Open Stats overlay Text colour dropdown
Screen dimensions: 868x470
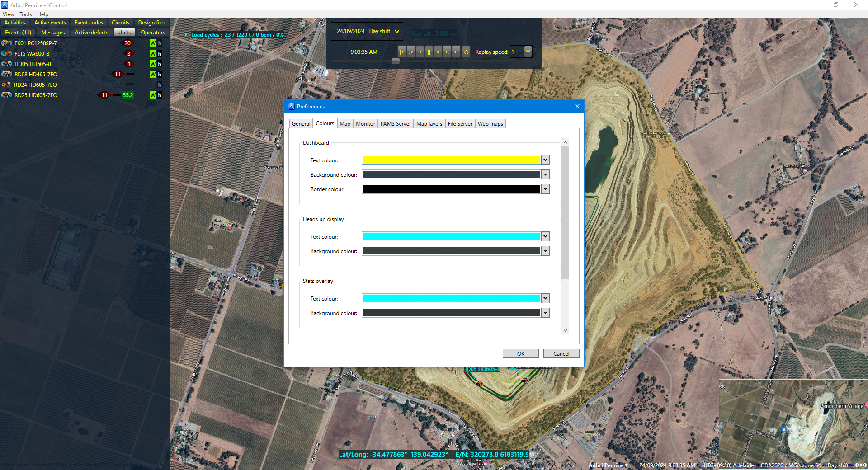coord(546,298)
